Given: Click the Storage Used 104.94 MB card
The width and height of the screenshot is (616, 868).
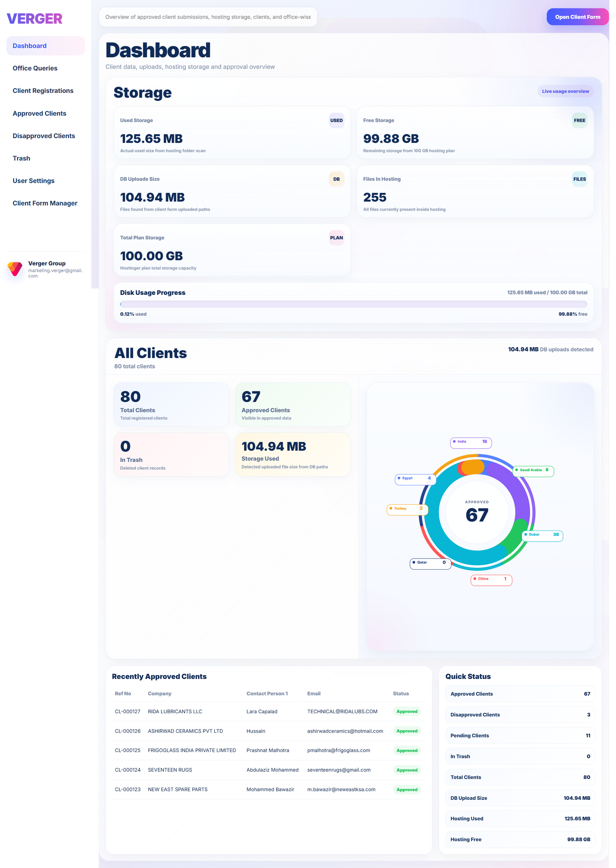Looking at the screenshot, I should click(x=293, y=454).
